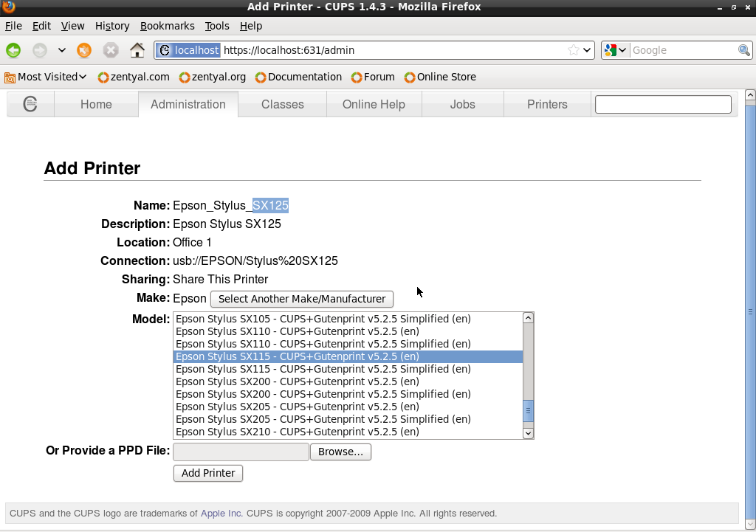Open the Forum bookmark

point(373,77)
